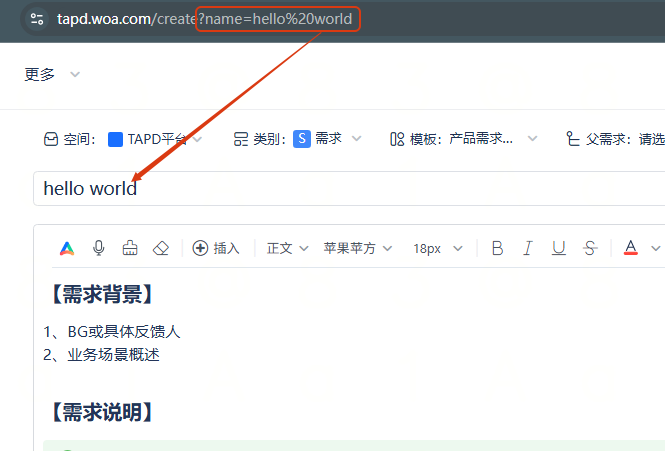
Task: Apply the red font color A
Action: 631,248
